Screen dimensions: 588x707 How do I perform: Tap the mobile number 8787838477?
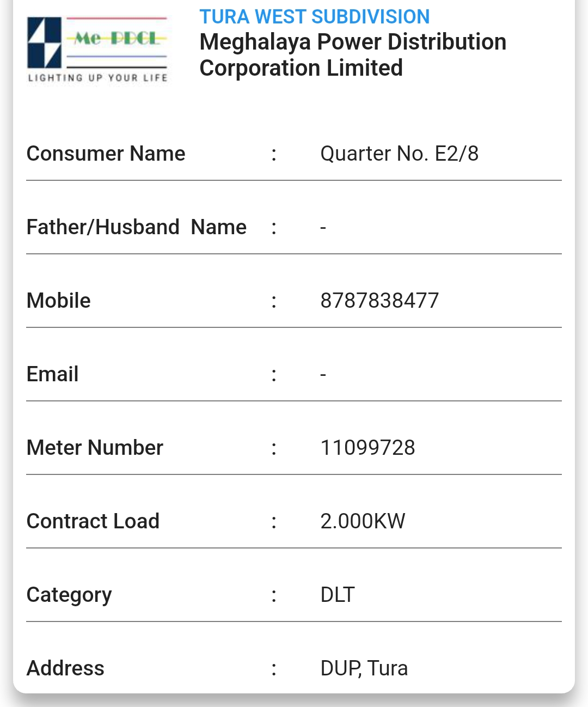click(379, 301)
